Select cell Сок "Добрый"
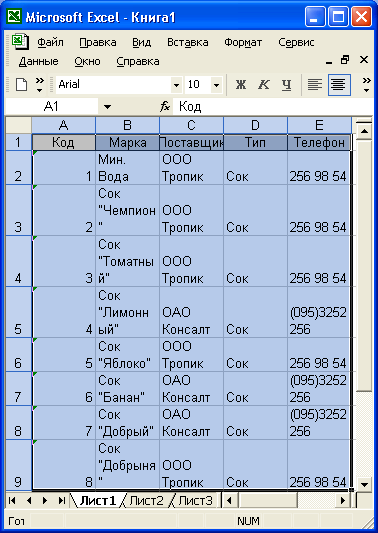 tap(127, 423)
